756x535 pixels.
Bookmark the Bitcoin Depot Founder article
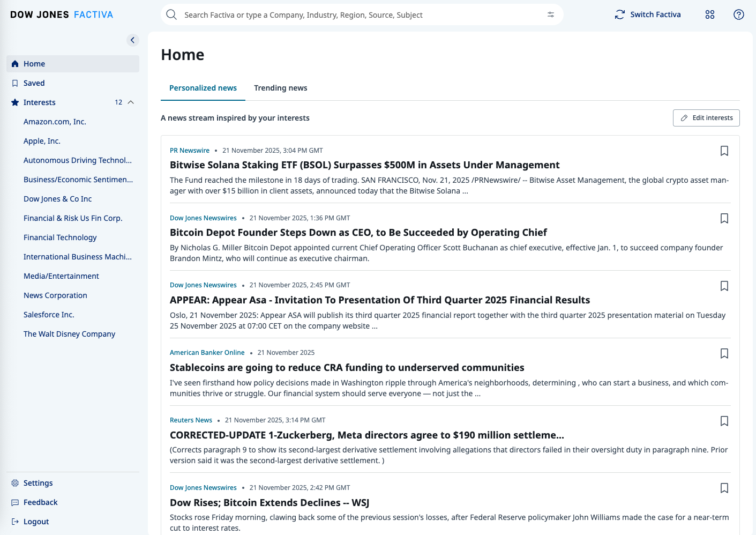point(724,219)
